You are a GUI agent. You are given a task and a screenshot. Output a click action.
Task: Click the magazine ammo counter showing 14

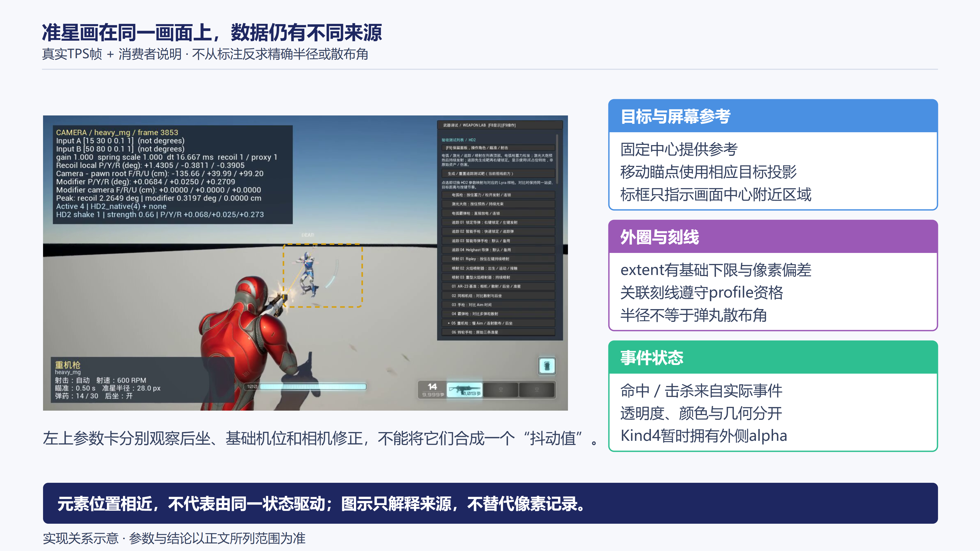click(x=432, y=386)
